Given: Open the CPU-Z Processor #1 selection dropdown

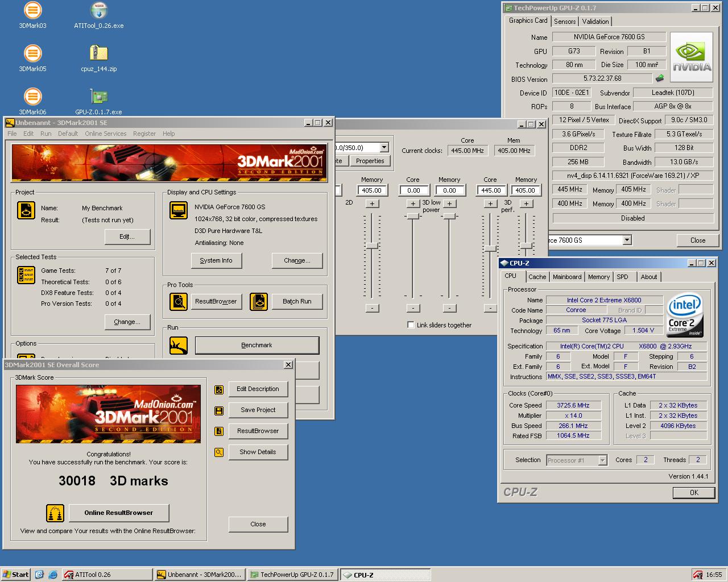Looking at the screenshot, I should pyautogui.click(x=602, y=460).
